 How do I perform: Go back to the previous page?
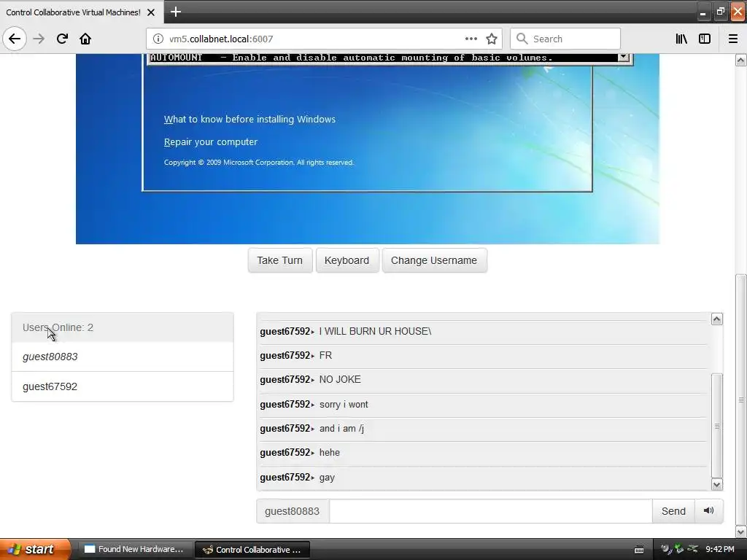click(15, 39)
